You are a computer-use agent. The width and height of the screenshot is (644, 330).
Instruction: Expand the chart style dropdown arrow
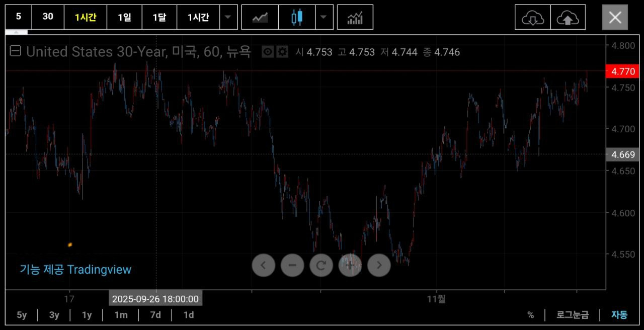point(324,18)
